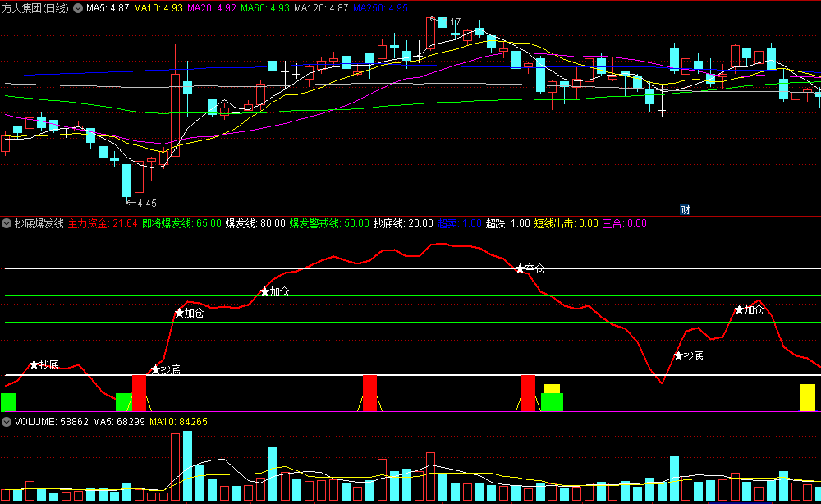Click the 方大集团(日线) chart title
821x504 pixels.
tap(35, 8)
